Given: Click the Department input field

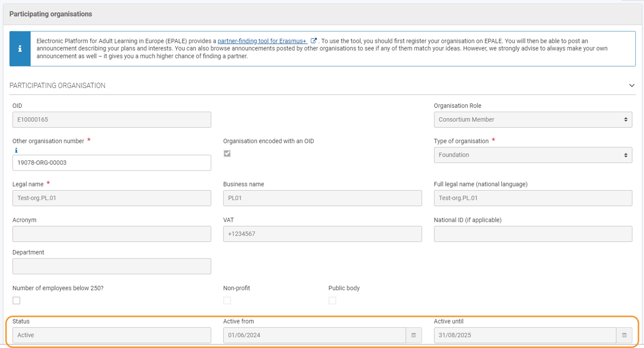Looking at the screenshot, I should click(112, 266).
